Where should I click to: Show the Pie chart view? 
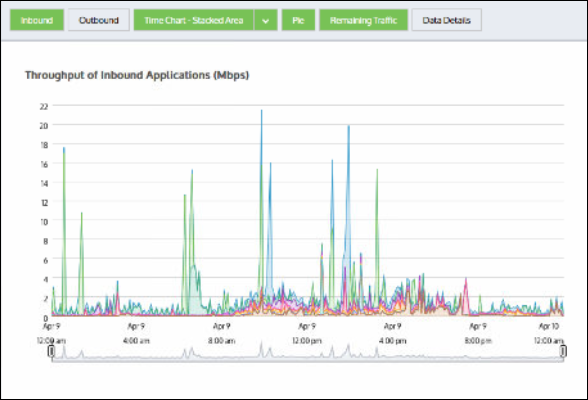coord(298,20)
